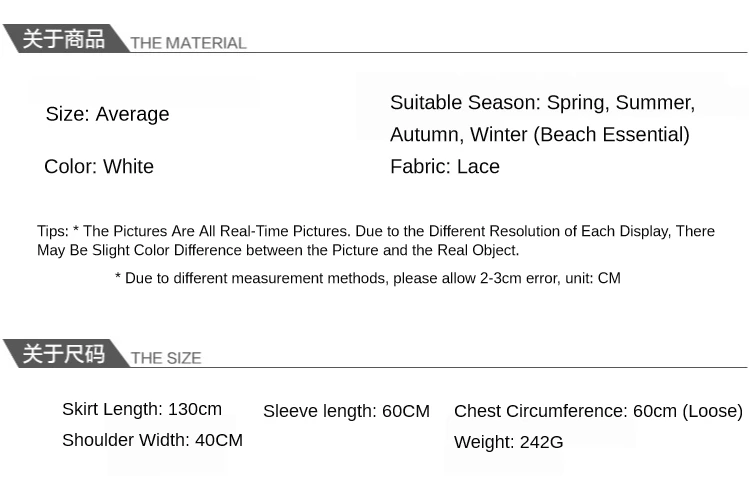Select the Weight: 242G text

coord(508,442)
